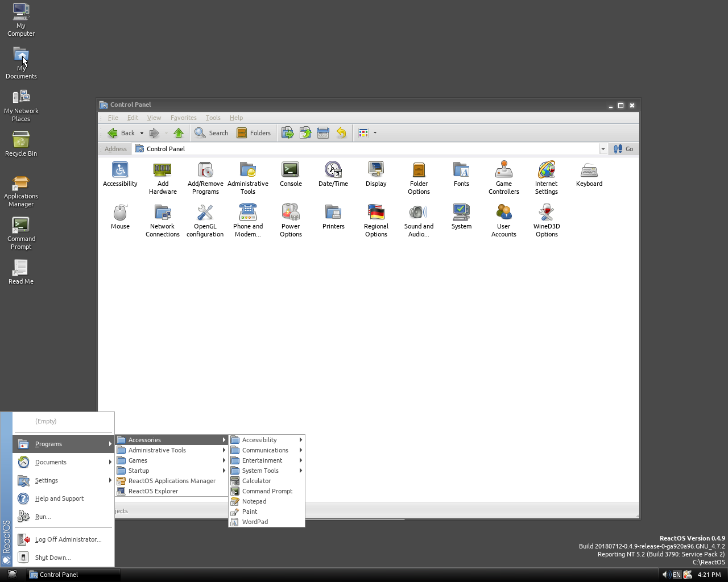Click the EN keyboard layout tray indicator
The height and width of the screenshot is (582, 728).
[x=677, y=575]
